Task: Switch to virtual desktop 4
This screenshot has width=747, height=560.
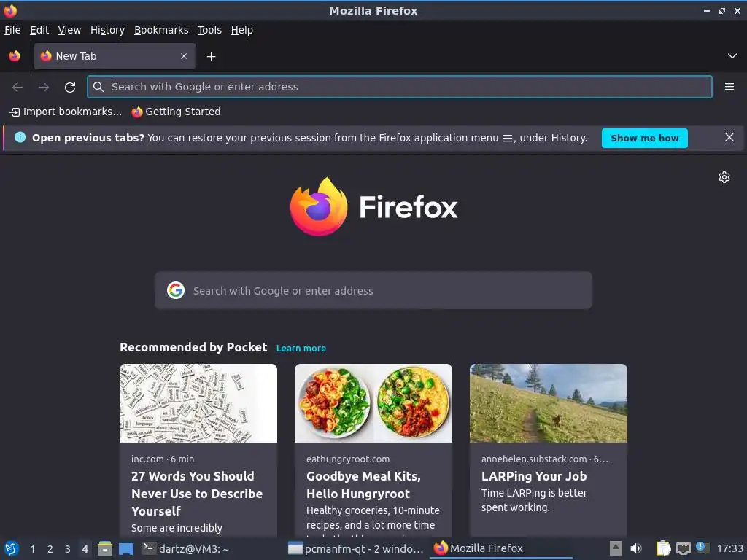Action: [85, 549]
